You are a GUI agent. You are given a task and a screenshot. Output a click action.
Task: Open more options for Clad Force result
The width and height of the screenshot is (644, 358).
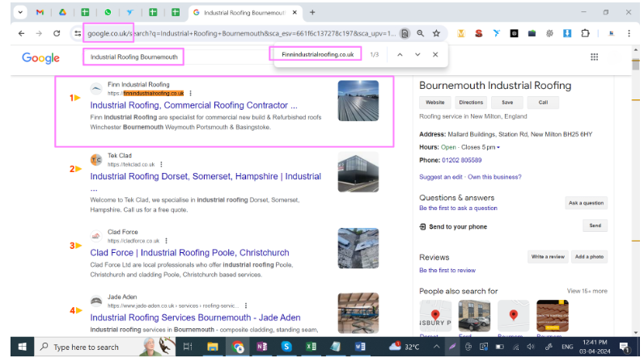pos(167,241)
